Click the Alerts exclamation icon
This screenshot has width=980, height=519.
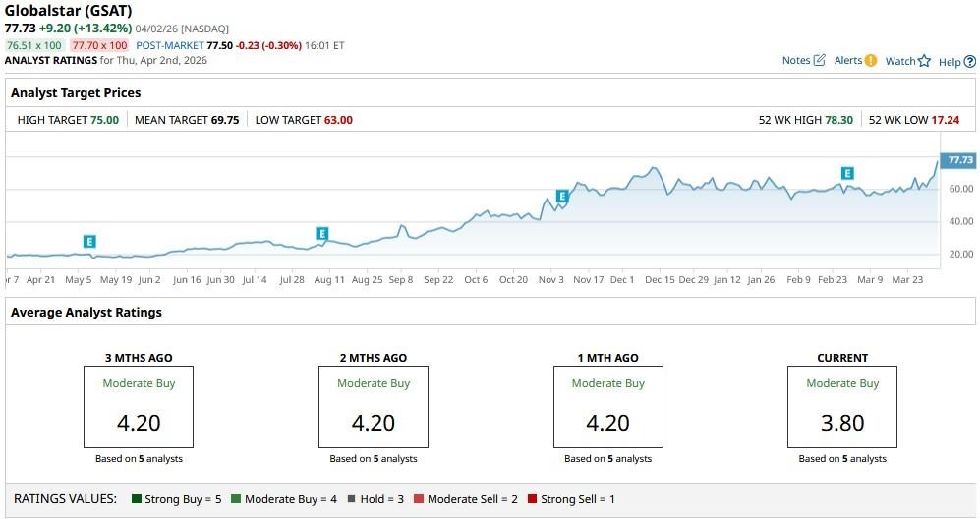pyautogui.click(x=871, y=60)
